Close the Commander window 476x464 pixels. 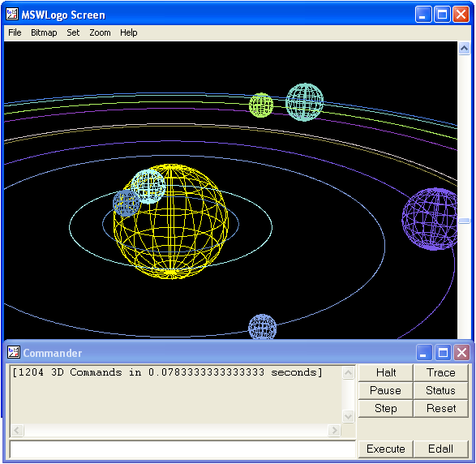tap(461, 353)
